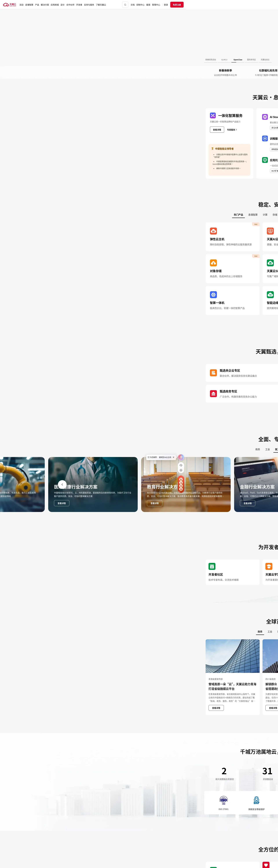
Task: Click the red 免费注册 button
Action: 177,5
